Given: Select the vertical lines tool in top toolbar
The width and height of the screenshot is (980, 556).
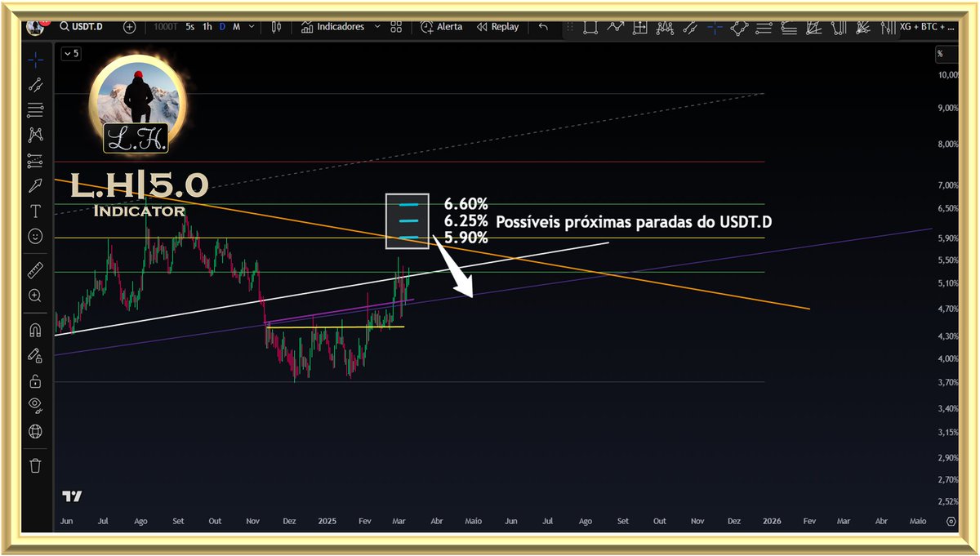Looking at the screenshot, I should coord(888,28).
